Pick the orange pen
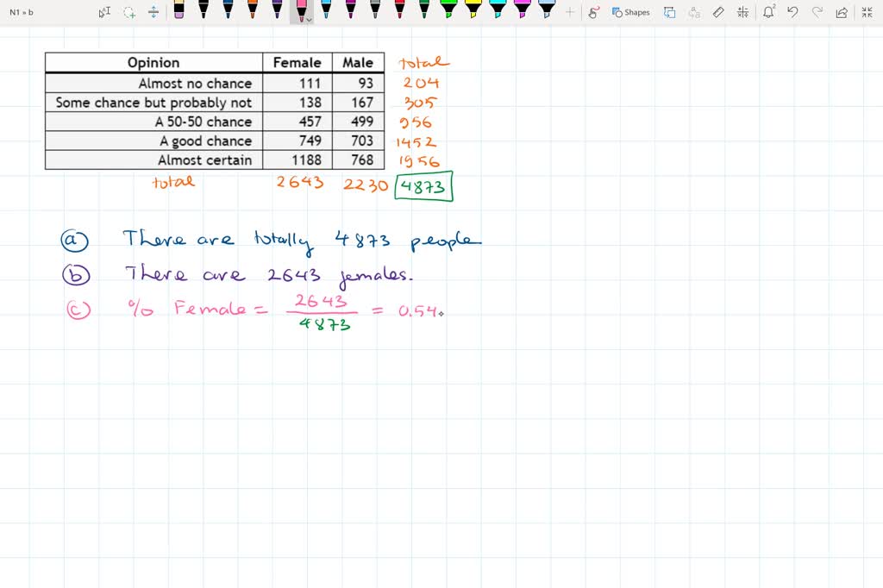This screenshot has height=588, width=883. point(252,10)
